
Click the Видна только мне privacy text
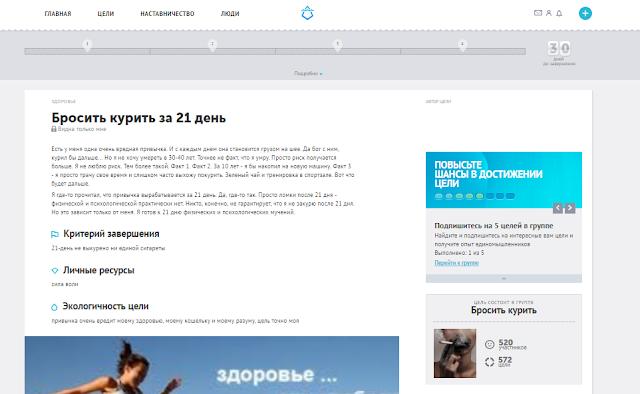(x=82, y=129)
